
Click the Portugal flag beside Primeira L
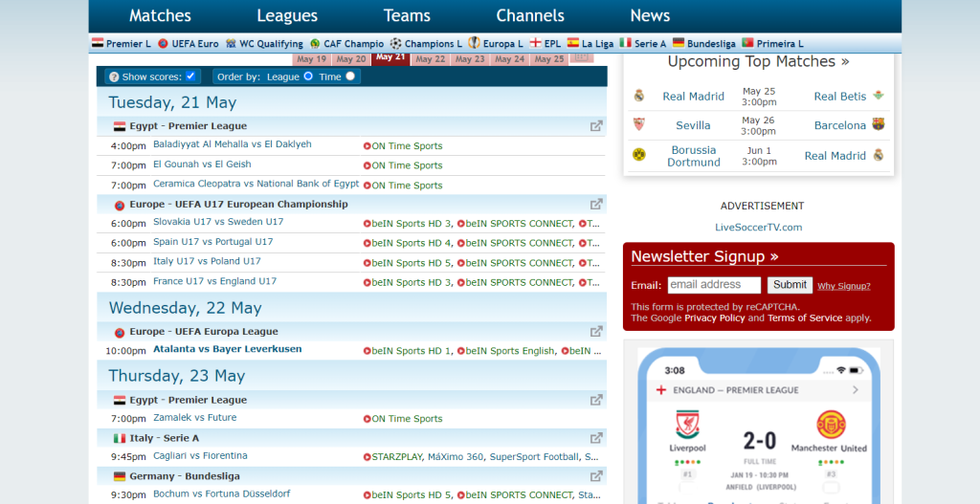pyautogui.click(x=747, y=43)
